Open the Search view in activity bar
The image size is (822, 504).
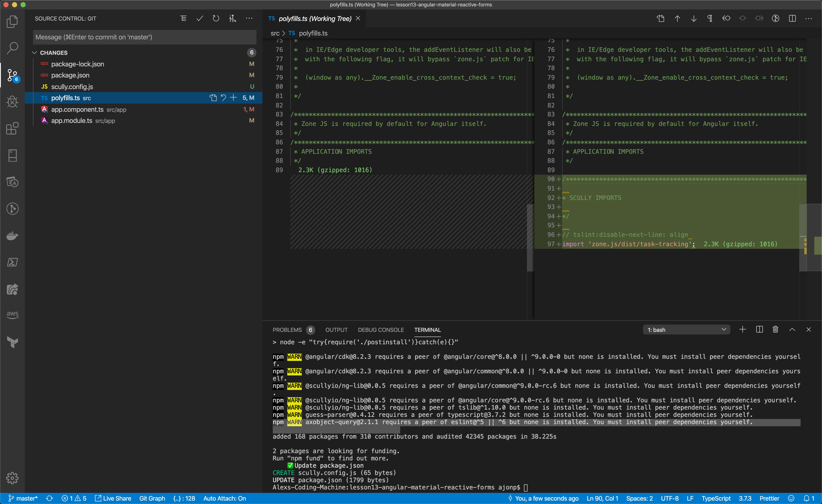click(x=12, y=48)
